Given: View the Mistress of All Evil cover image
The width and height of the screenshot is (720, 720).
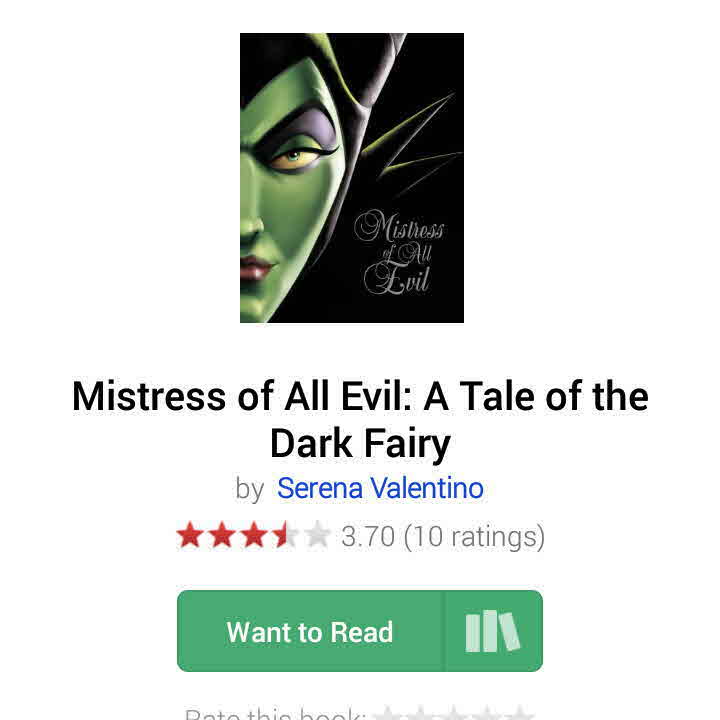Looking at the screenshot, I should 352,178.
